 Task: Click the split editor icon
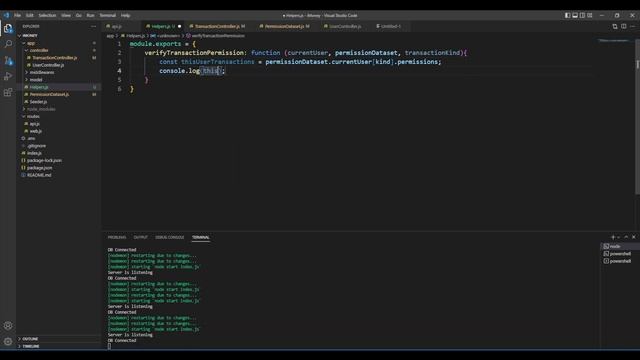click(x=624, y=26)
